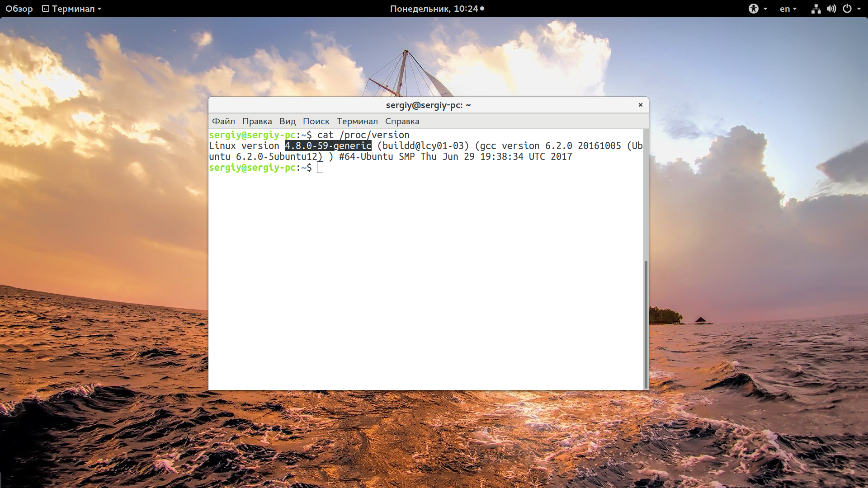Open the Справка help menu

coord(402,121)
